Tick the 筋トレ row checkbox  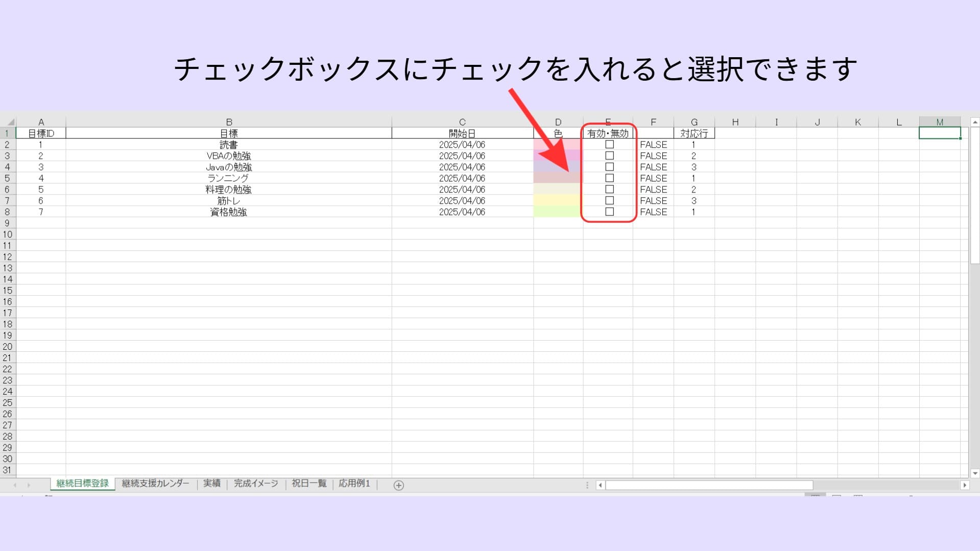pos(609,201)
